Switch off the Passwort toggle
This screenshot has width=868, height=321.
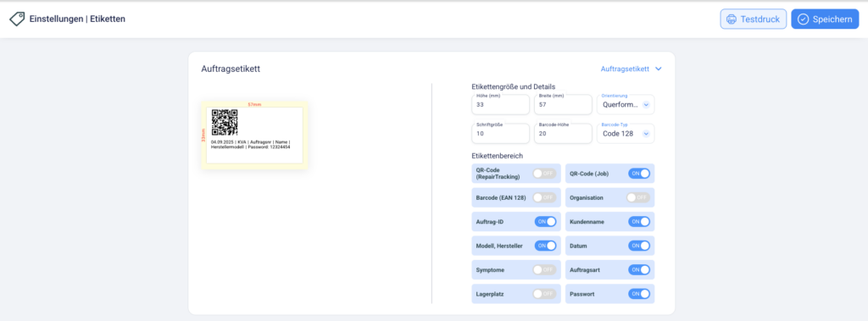point(639,294)
